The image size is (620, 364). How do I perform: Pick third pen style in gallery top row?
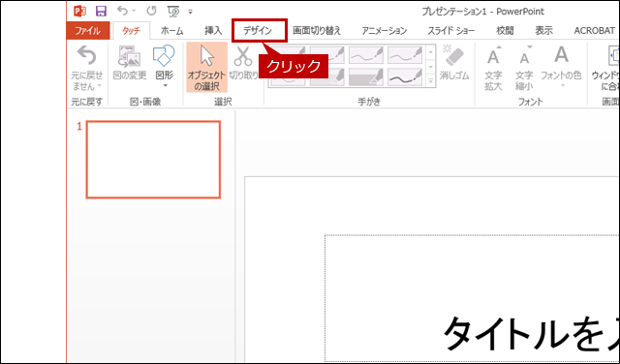[x=366, y=54]
